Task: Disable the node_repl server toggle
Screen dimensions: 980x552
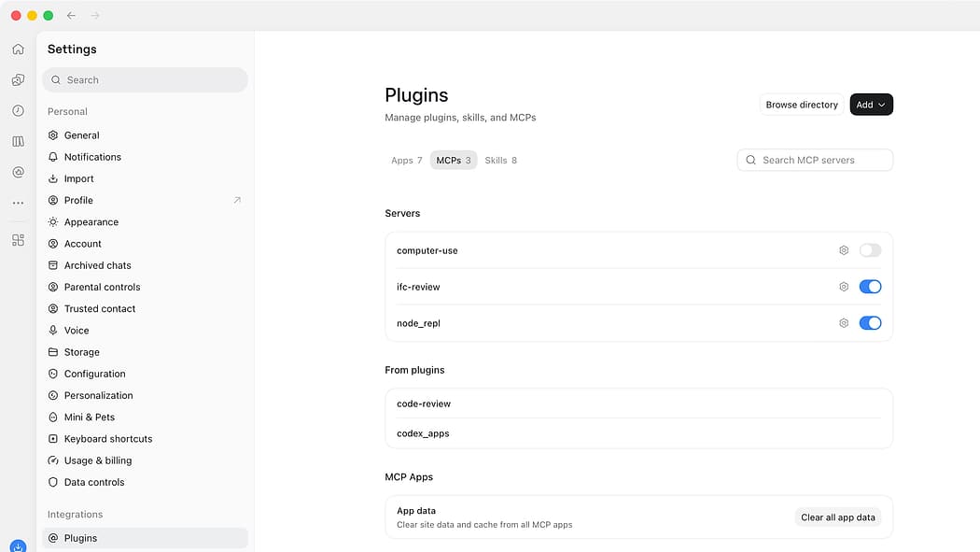Action: click(x=870, y=322)
